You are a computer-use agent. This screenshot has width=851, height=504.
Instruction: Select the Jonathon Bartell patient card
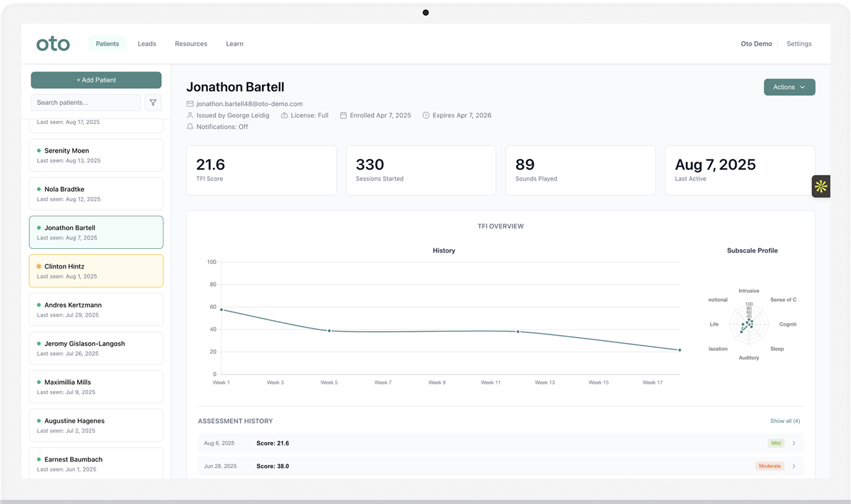point(96,232)
